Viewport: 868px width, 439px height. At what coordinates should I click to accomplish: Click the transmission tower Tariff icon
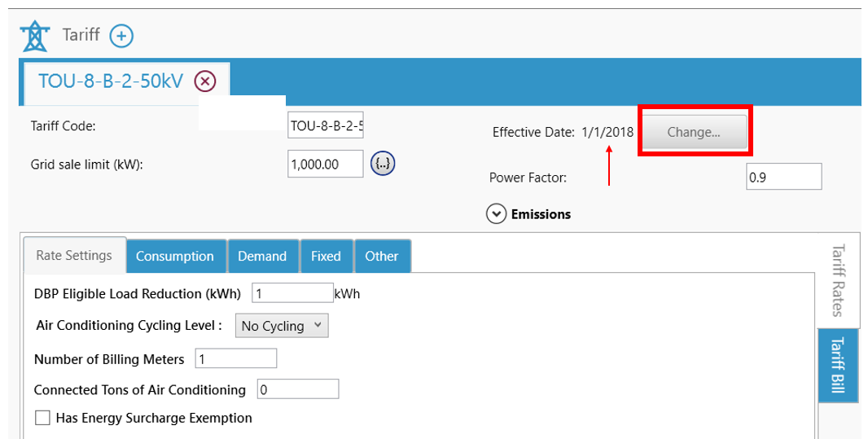(35, 36)
